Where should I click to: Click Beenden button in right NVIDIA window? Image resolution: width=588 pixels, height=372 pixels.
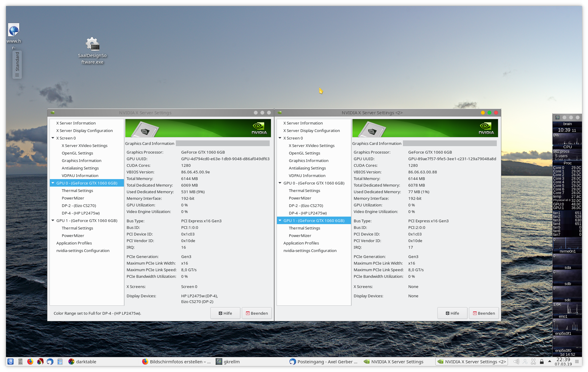click(x=484, y=313)
